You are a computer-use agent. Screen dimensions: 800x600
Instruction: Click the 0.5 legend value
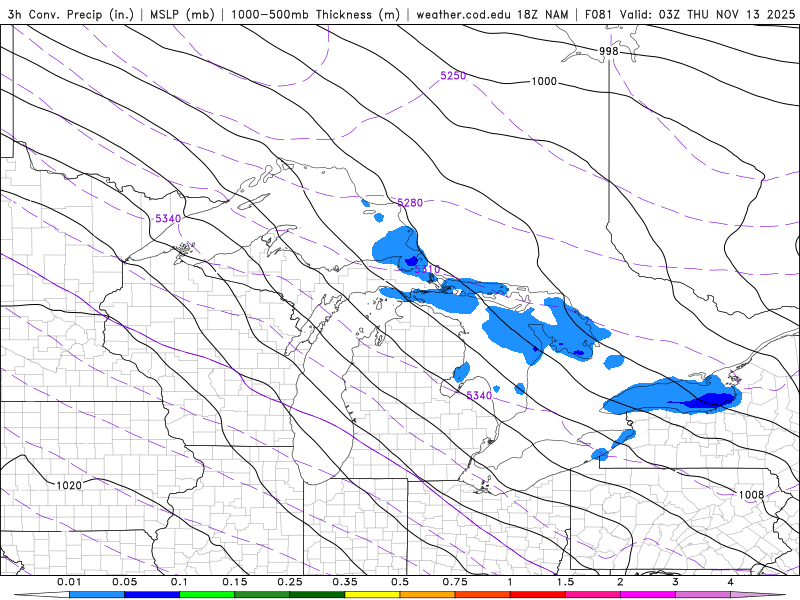400,582
